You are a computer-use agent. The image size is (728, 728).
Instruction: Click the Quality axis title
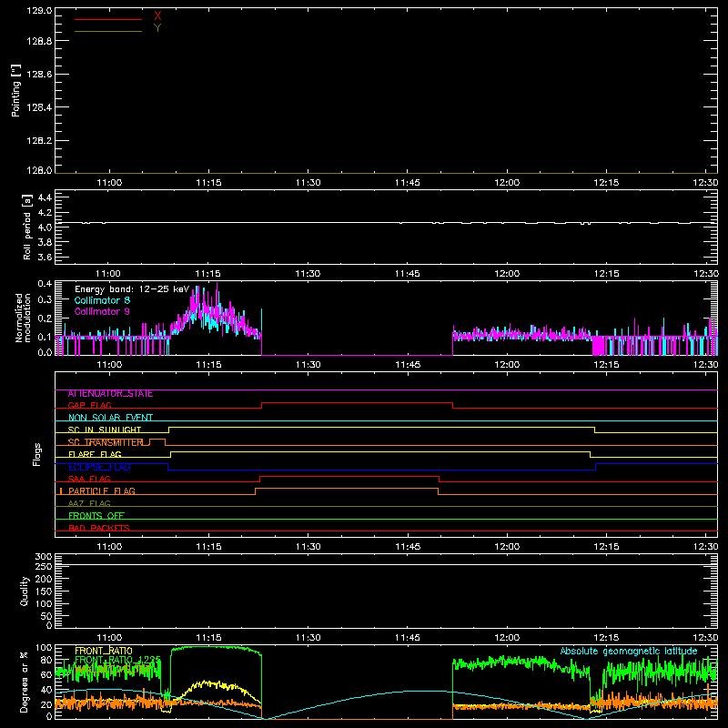tap(25, 591)
